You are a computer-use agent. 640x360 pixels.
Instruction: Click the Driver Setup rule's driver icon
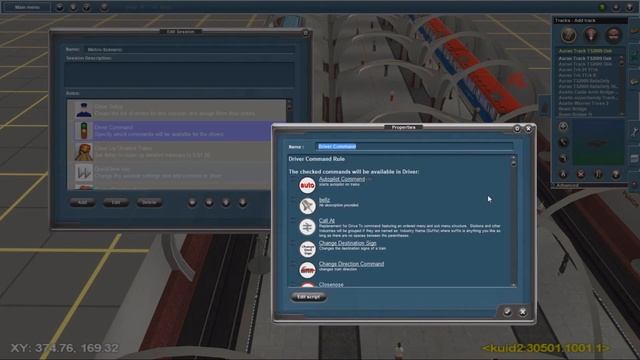pos(84,110)
